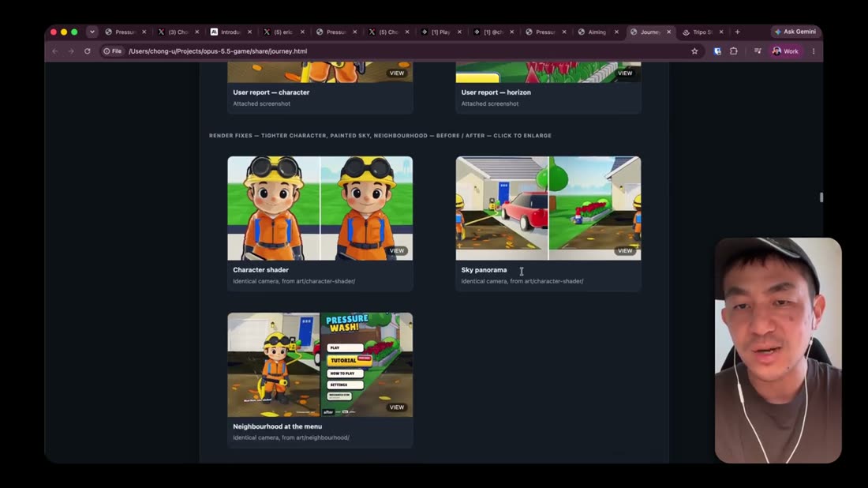Close the Introdu tab
The image size is (868, 488).
[249, 32]
